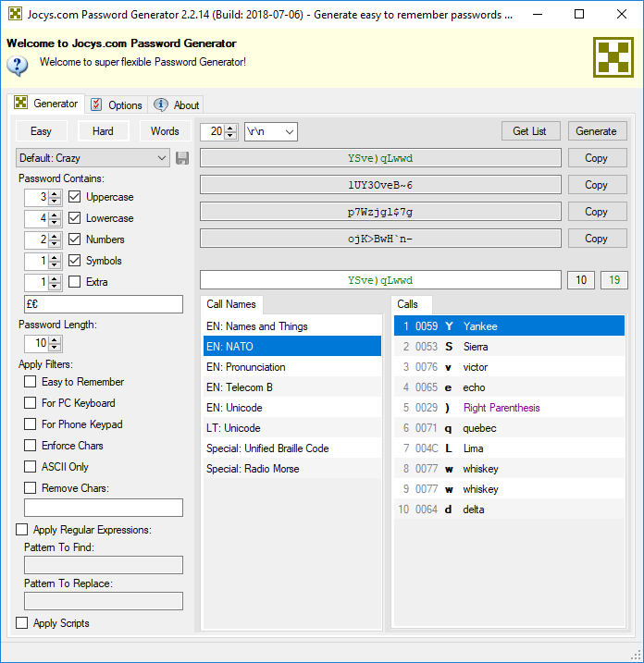Screen dimensions: 644x663
Task: Select the Sierra row in Calls
Action: pyautogui.click(x=509, y=347)
